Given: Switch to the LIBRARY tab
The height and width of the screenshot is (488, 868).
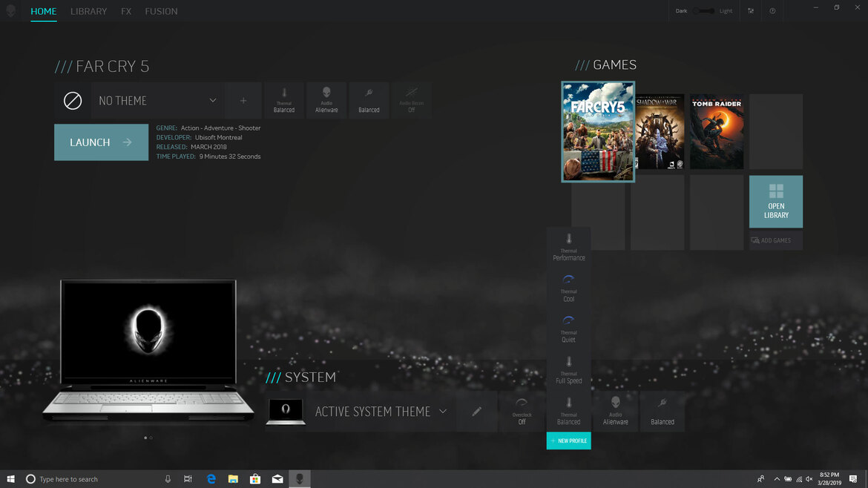Looking at the screenshot, I should point(88,11).
